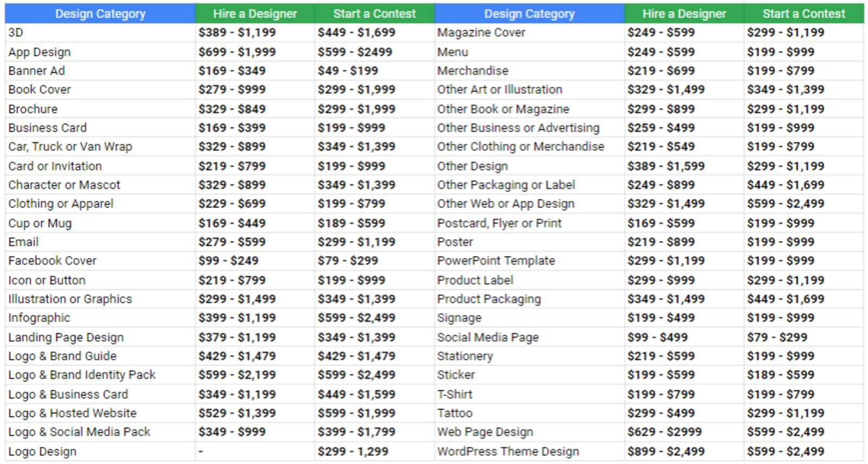Select the 'Email' category cell
This screenshot has width=868, height=464.
[x=100, y=242]
